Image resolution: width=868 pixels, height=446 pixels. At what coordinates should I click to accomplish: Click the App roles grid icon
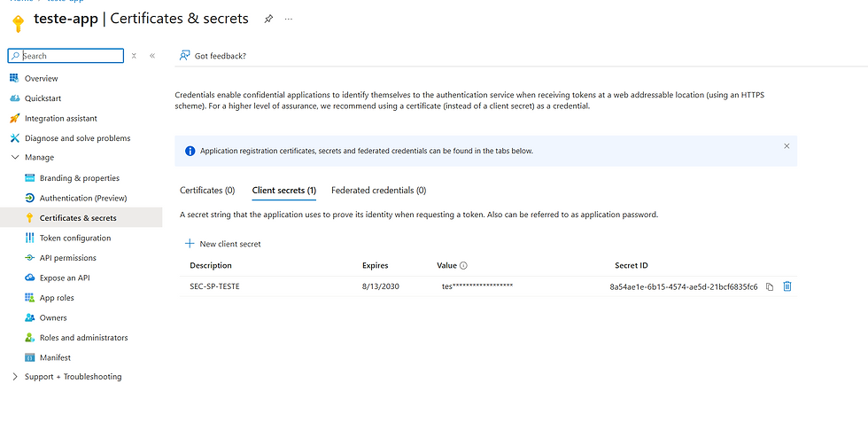click(x=30, y=298)
